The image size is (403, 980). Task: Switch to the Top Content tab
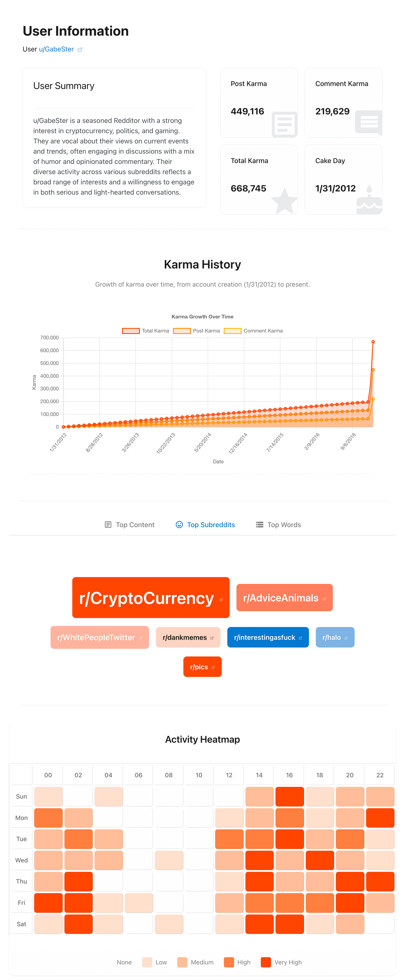click(130, 525)
